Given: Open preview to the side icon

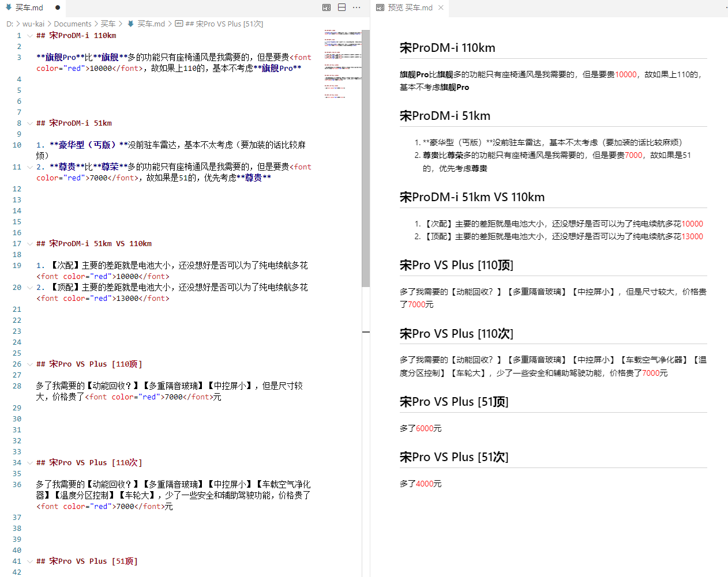Looking at the screenshot, I should (x=327, y=7).
